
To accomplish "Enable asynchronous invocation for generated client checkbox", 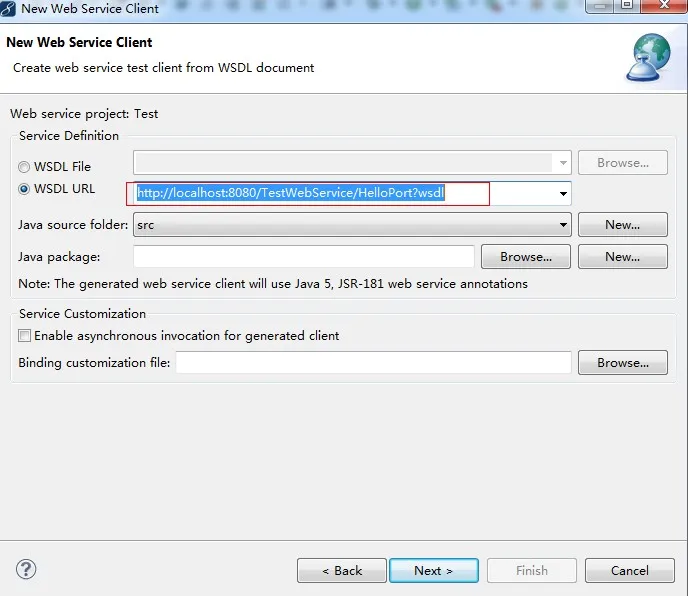I will [25, 336].
